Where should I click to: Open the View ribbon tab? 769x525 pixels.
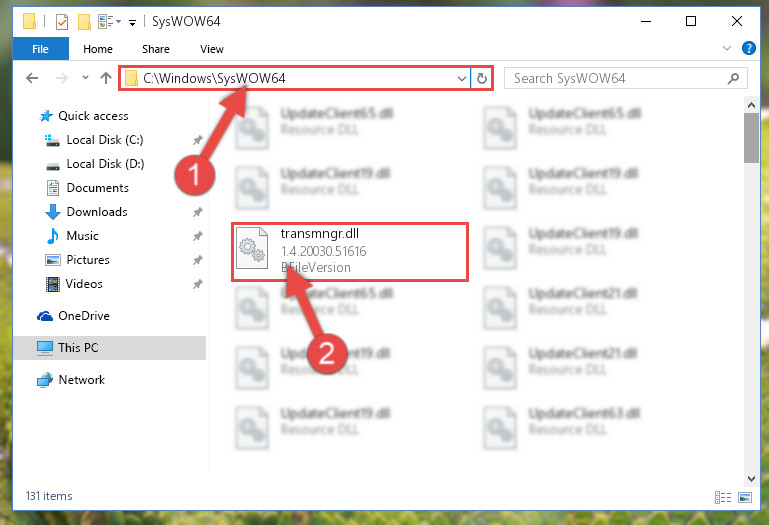(x=212, y=49)
